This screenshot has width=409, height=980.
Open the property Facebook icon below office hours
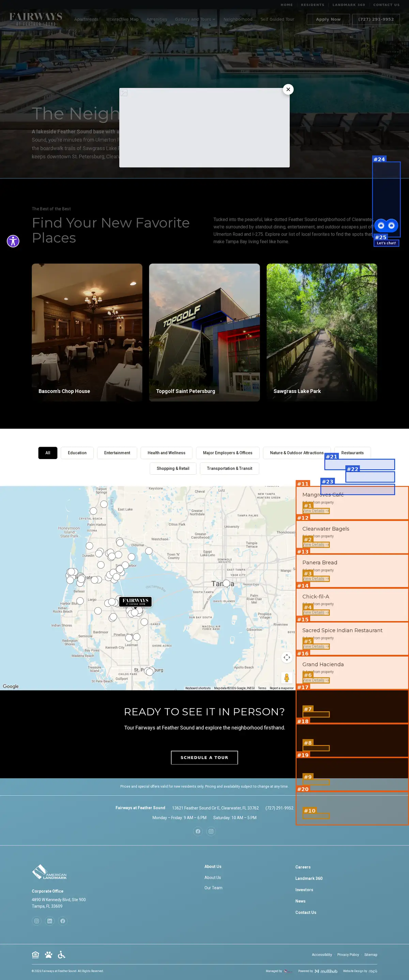198,831
